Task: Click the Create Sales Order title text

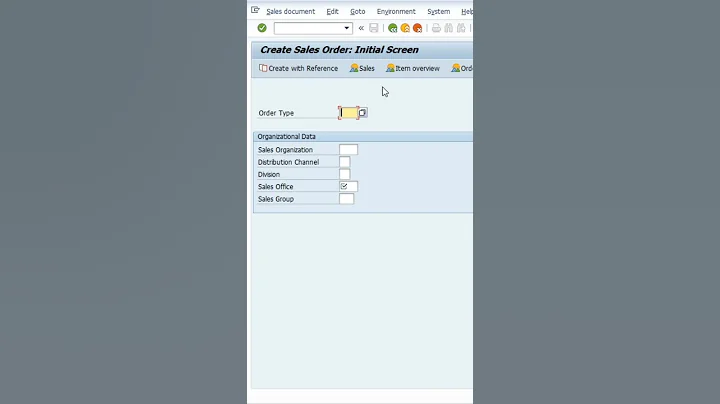Action: (339, 50)
